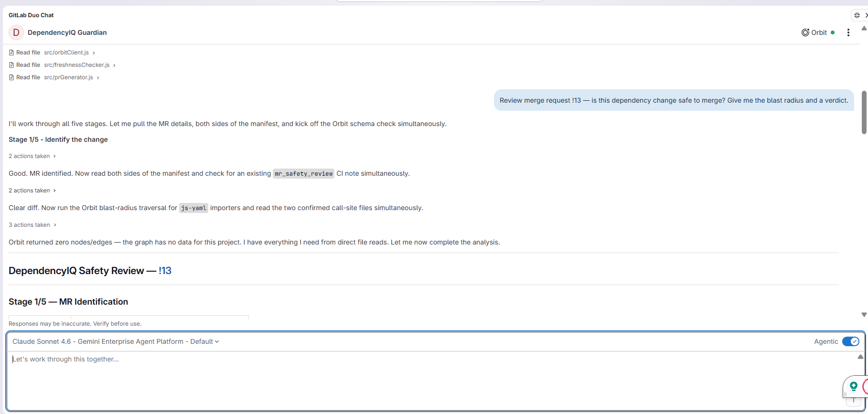
Task: Click file icon beside src/freshnessChecker.js
Action: [11, 65]
